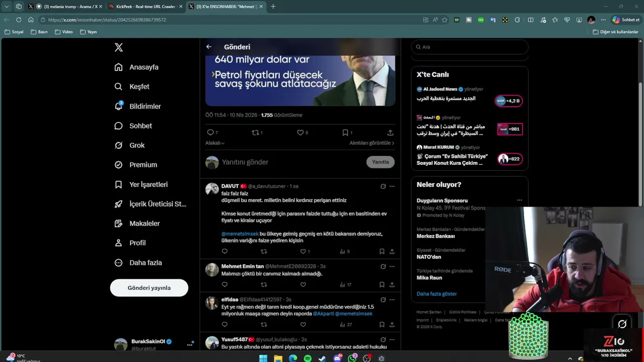Open DAVUT profile avatar

tap(212, 189)
